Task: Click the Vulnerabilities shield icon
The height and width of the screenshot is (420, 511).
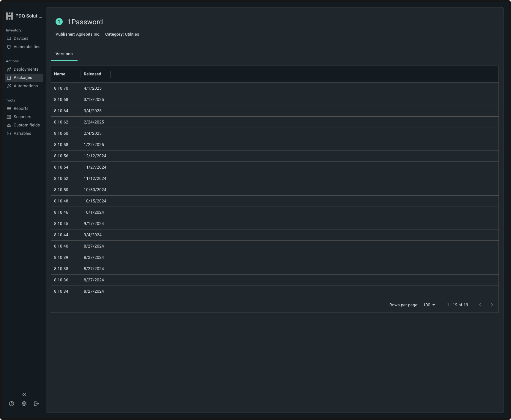Action: 9,47
